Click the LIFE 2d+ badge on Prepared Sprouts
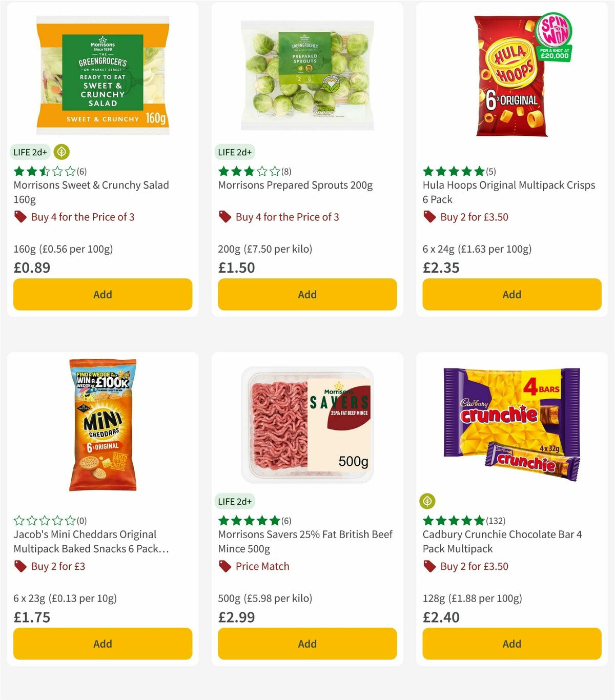The height and width of the screenshot is (700, 615). point(235,152)
